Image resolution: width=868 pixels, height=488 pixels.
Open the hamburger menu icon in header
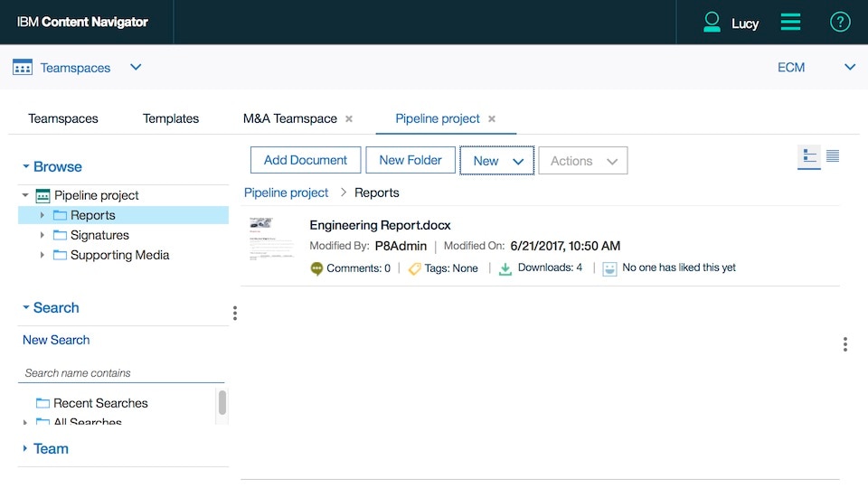791,23
